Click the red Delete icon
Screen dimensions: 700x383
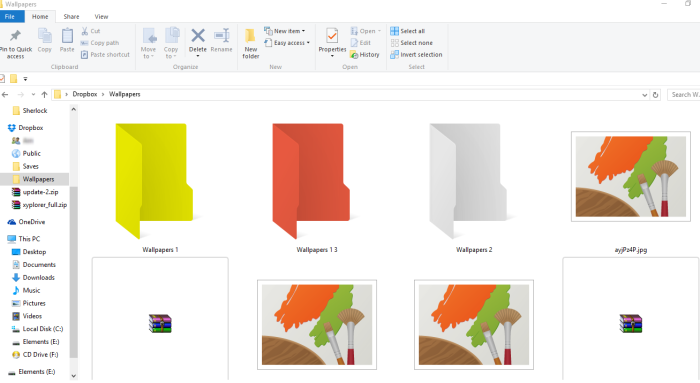pyautogui.click(x=198, y=35)
